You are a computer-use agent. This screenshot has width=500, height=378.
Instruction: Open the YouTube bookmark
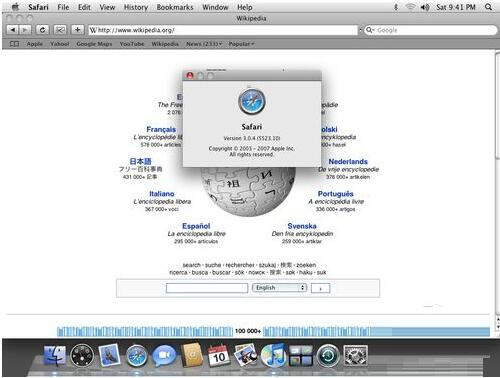[x=132, y=44]
